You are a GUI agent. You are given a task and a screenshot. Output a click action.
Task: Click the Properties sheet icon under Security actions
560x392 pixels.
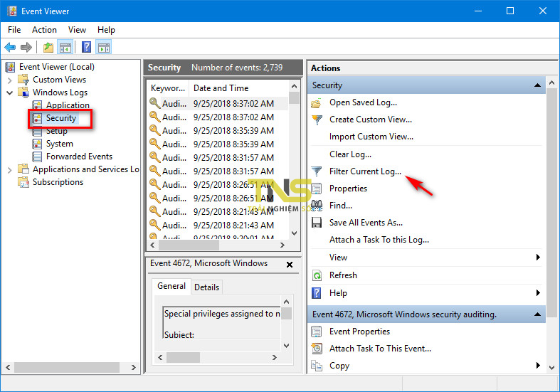tap(317, 189)
